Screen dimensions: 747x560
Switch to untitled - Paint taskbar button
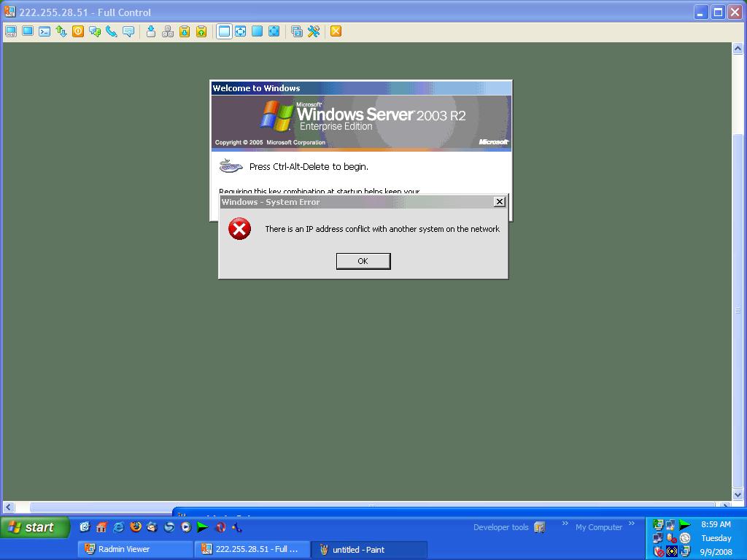pos(369,549)
